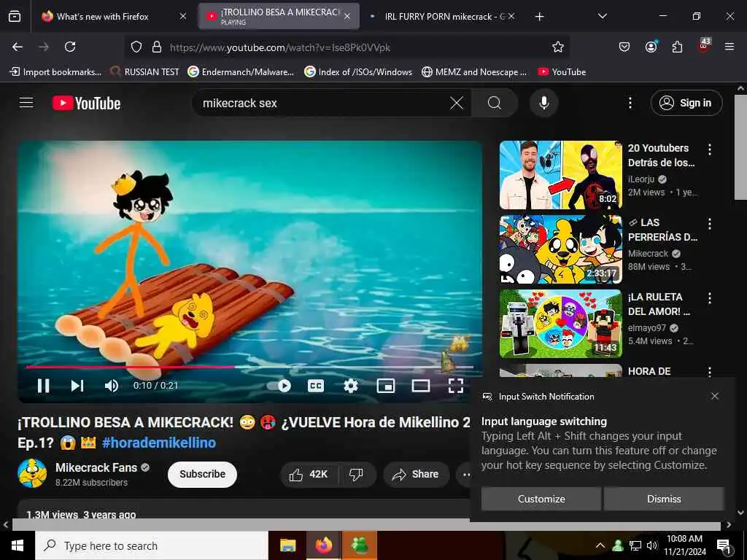Like the video with 42K likes
Screen dimensions: 747x560
[x=309, y=474]
